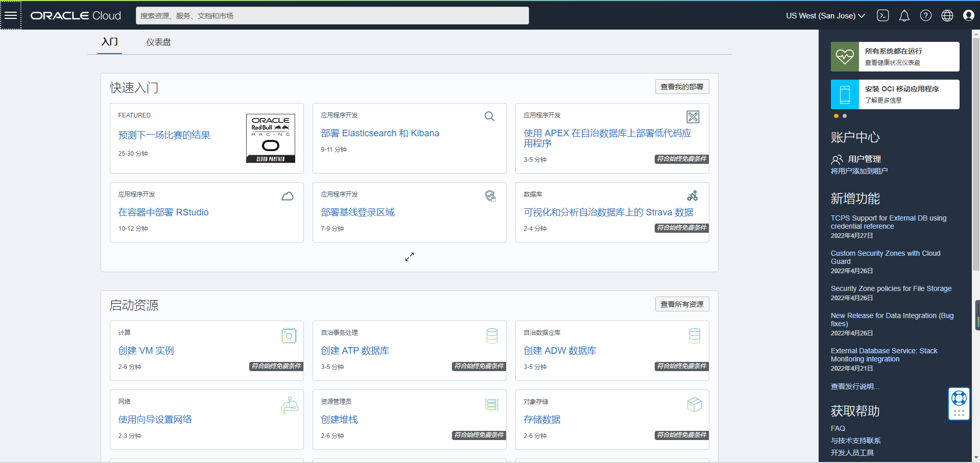Viewport: 980px width, 463px height.
Task: Open the FAQ help link
Action: pos(838,428)
